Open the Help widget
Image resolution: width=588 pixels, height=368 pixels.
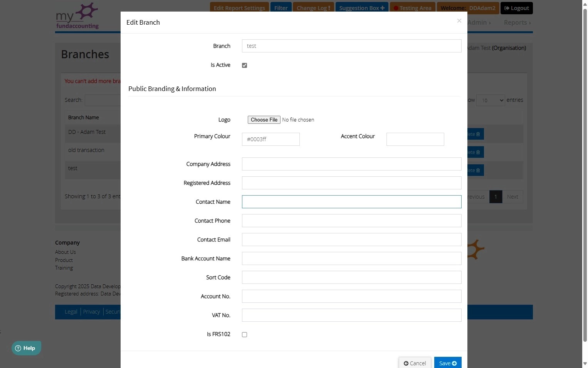(26, 348)
